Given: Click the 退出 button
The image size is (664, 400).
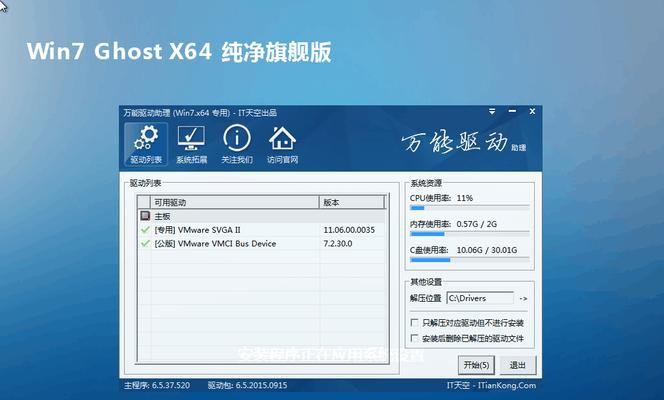Looking at the screenshot, I should (x=517, y=365).
